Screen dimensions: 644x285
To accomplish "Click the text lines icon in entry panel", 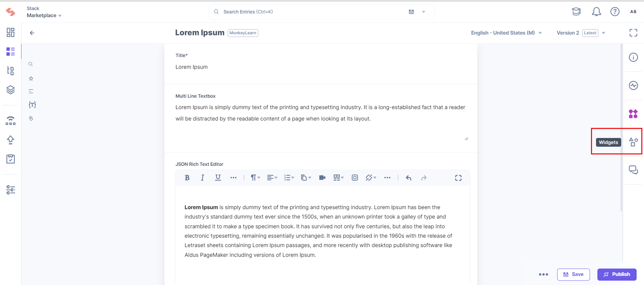I will click(31, 91).
